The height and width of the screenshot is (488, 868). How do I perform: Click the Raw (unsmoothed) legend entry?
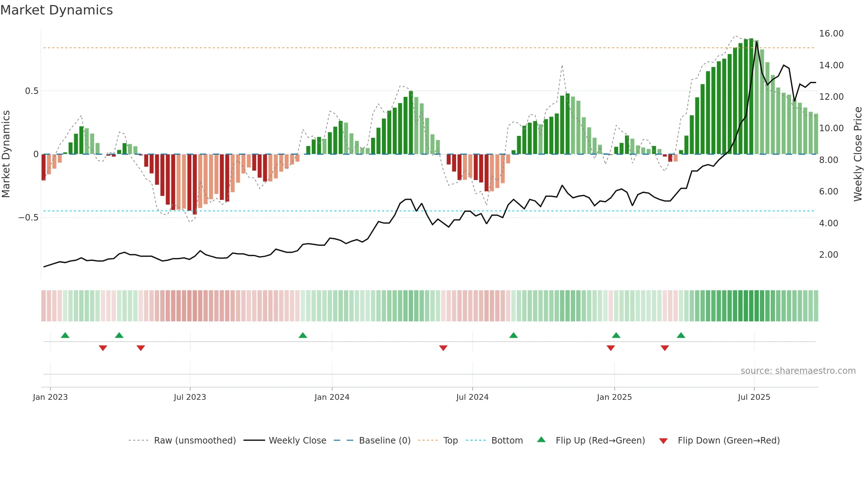point(182,440)
